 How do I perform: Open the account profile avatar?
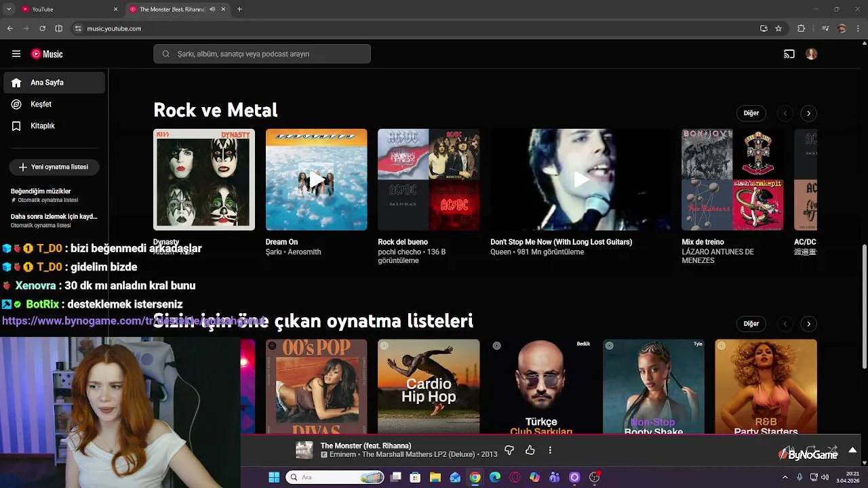tap(811, 54)
